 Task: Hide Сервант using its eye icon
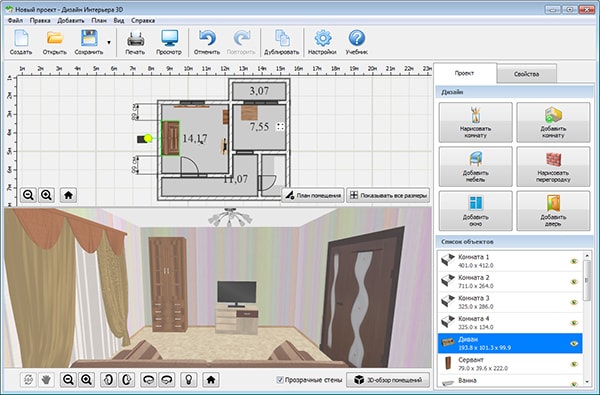tap(574, 364)
